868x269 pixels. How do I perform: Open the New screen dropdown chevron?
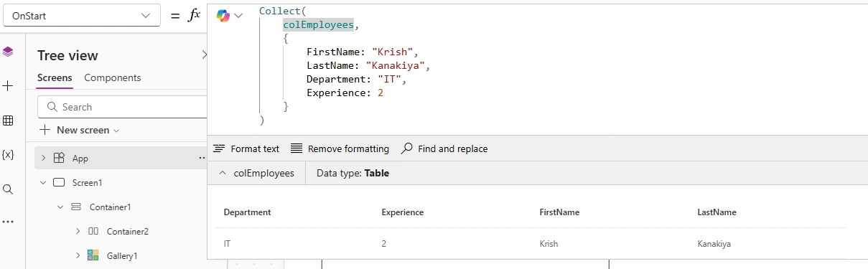pyautogui.click(x=116, y=131)
